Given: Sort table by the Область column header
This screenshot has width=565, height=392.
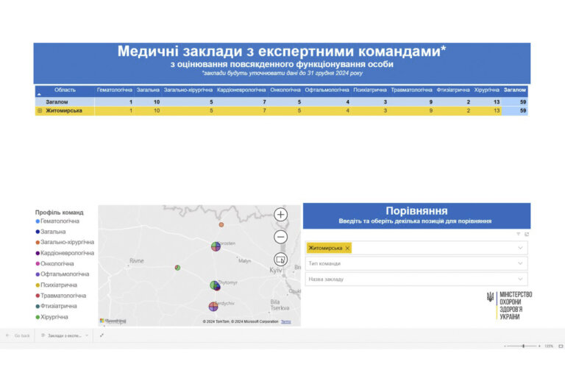Looking at the screenshot, I should 65,90.
